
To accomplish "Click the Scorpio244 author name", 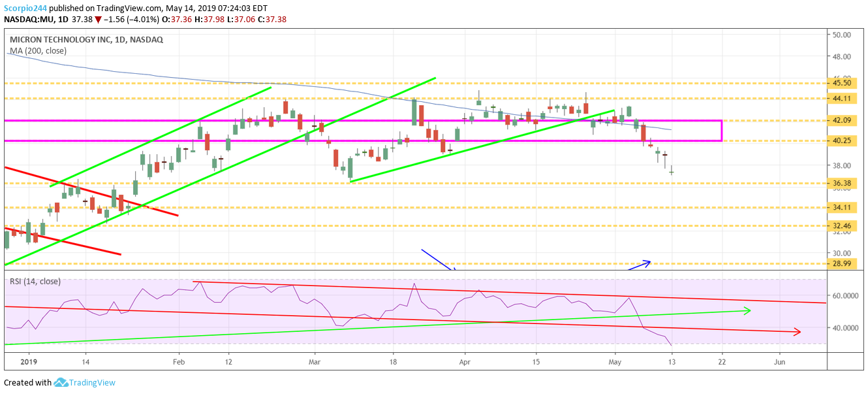I will pos(27,8).
